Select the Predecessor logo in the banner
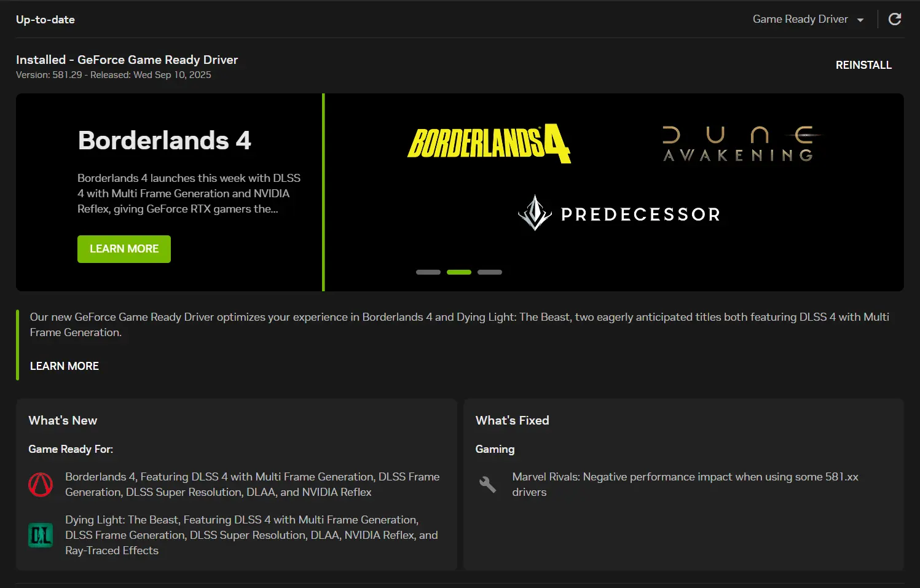This screenshot has height=588, width=920. pyautogui.click(x=619, y=214)
